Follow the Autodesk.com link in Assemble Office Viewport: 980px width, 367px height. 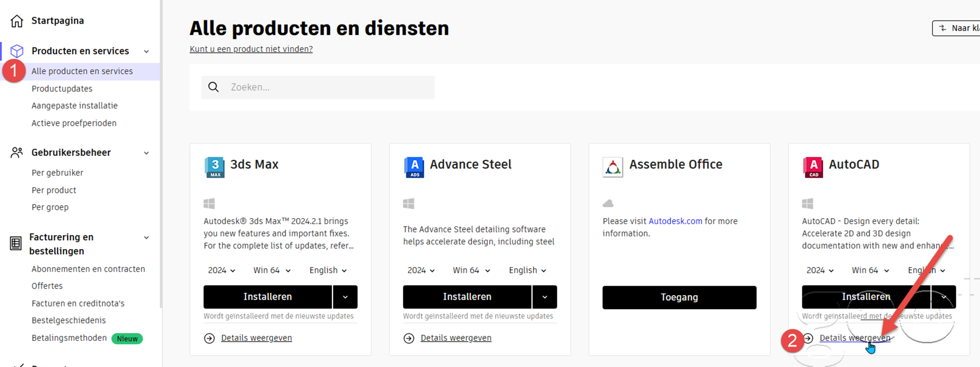tap(675, 221)
